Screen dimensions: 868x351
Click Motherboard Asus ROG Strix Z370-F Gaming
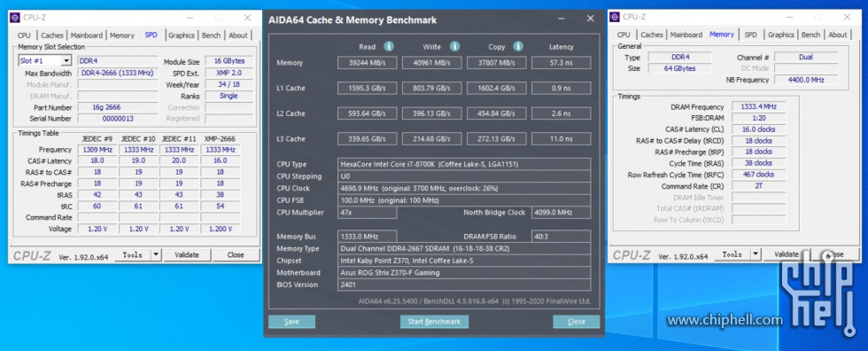(x=464, y=272)
